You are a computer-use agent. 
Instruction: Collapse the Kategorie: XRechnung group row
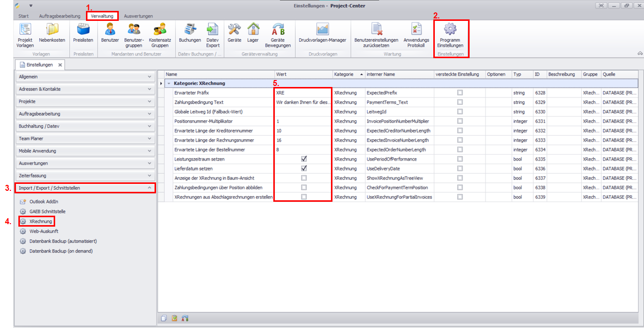169,83
